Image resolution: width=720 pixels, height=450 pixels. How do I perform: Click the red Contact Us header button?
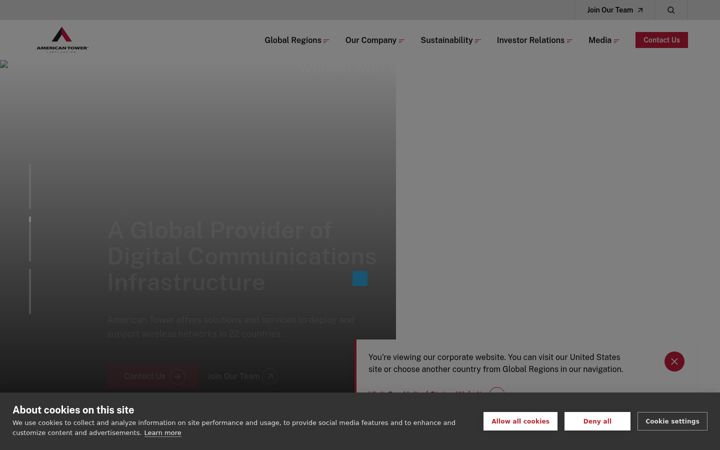(661, 40)
